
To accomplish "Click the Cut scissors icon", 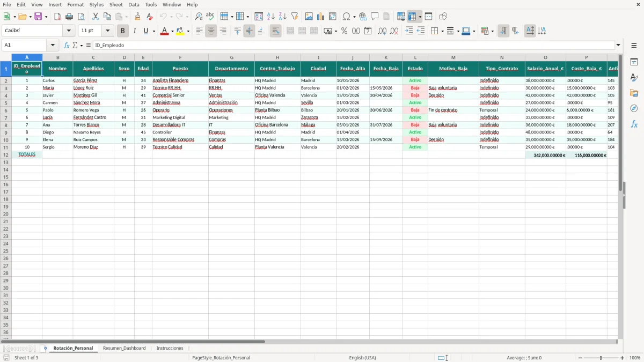I will click(x=96, y=17).
